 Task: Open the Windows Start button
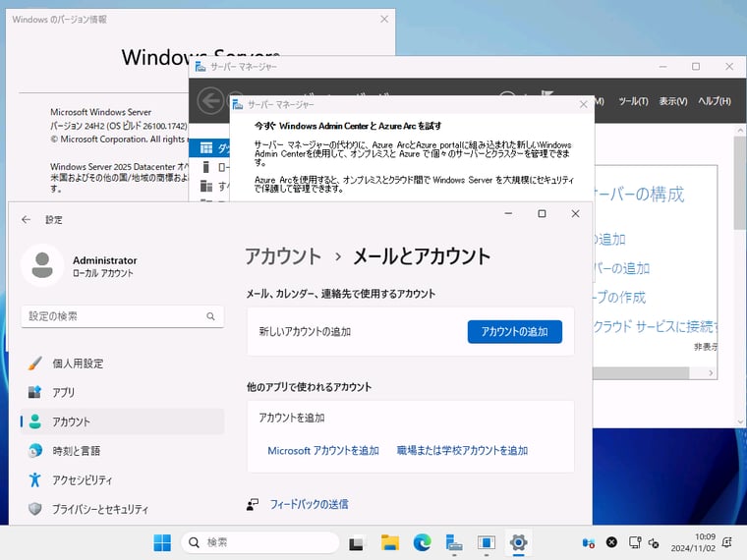point(162,542)
